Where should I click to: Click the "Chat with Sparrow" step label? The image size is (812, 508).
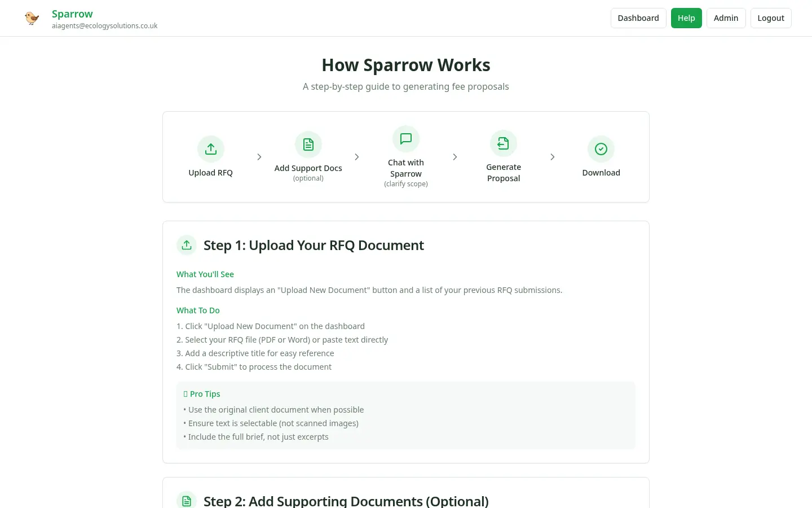[x=406, y=168]
